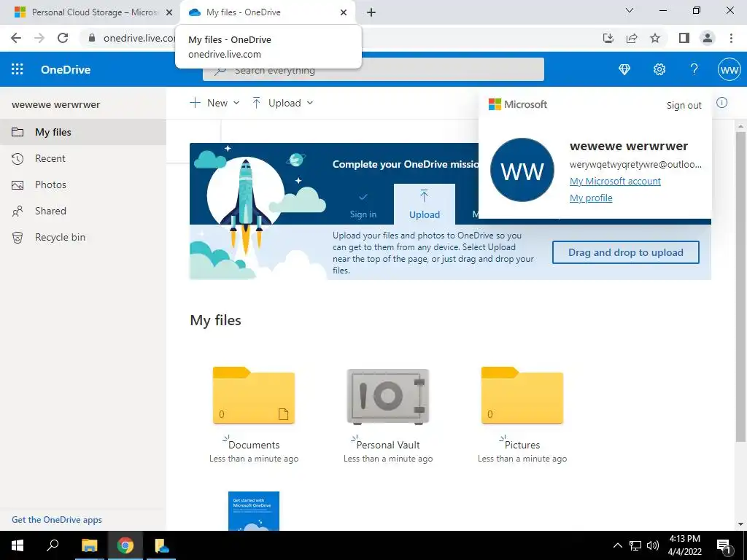
Task: Open the network icon in tray
Action: coord(635,545)
